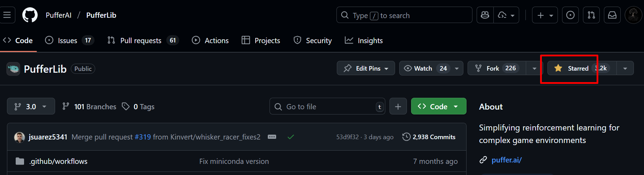Open the user profile avatar menu
The height and width of the screenshot is (175, 644).
(x=633, y=15)
